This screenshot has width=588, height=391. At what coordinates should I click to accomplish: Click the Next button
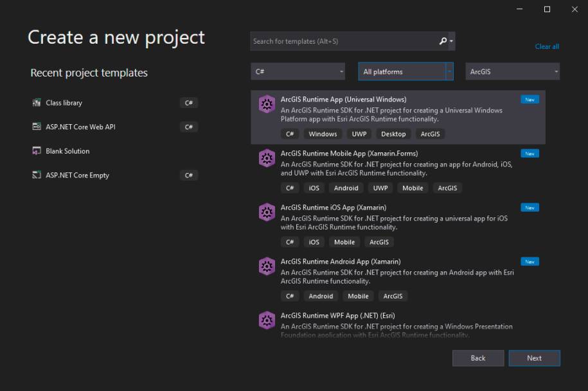pyautogui.click(x=534, y=358)
